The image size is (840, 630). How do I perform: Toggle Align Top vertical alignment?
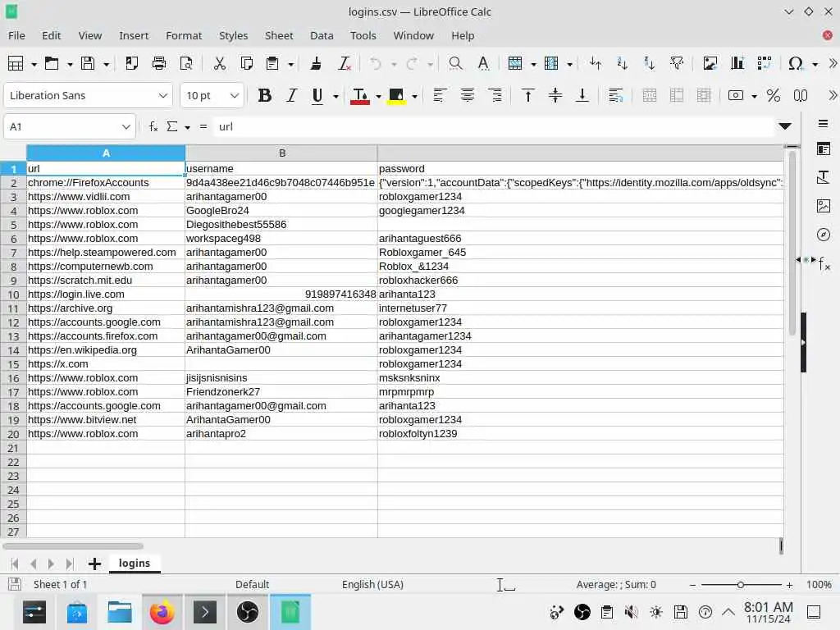tap(527, 95)
